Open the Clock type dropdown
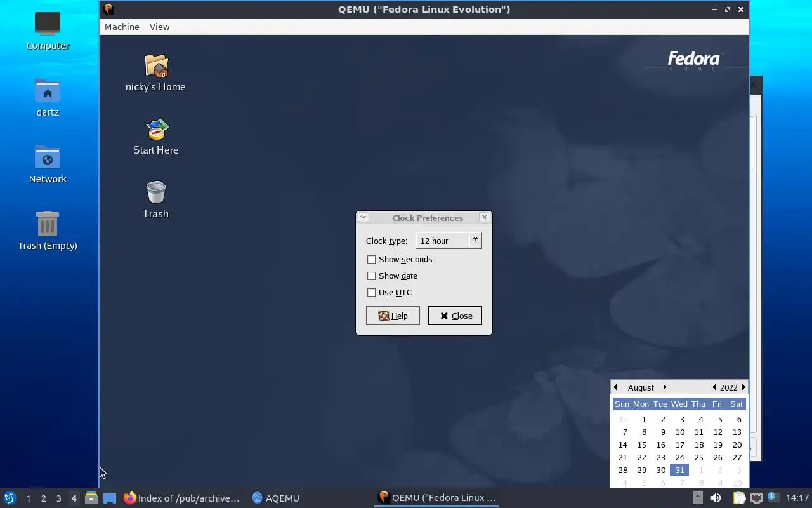Image resolution: width=812 pixels, height=508 pixels. point(449,241)
